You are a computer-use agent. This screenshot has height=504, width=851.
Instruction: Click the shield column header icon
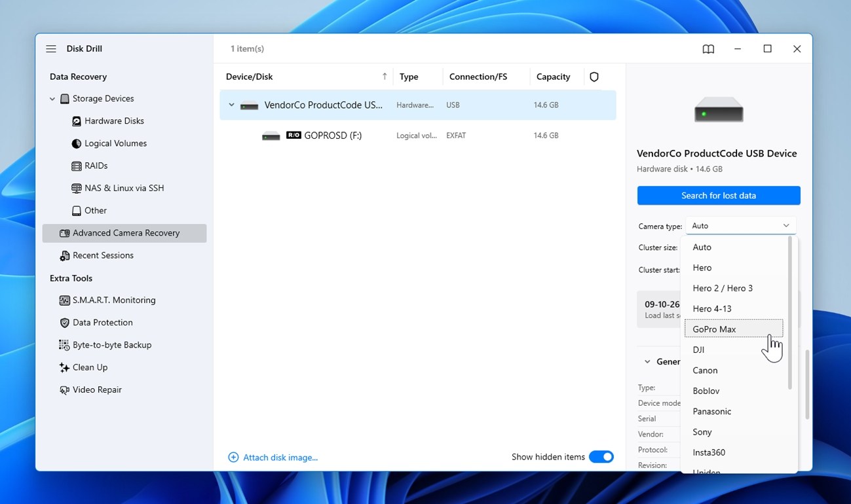coord(594,77)
